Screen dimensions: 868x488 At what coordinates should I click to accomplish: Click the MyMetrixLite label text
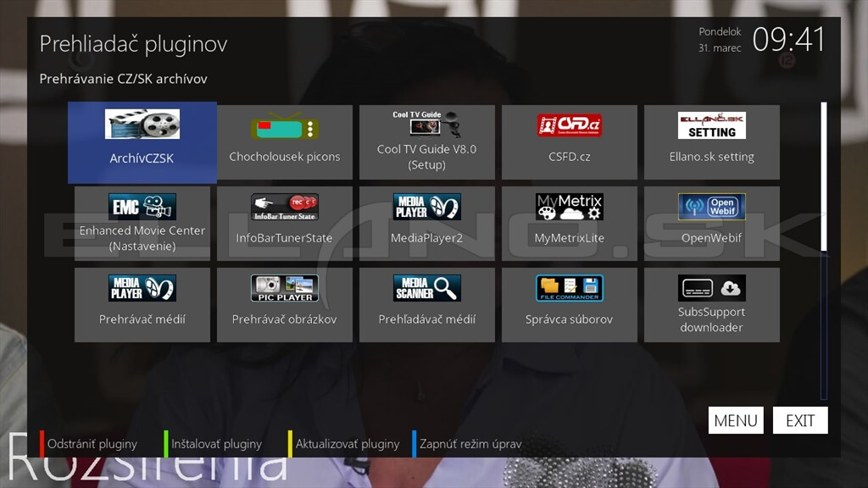(569, 238)
